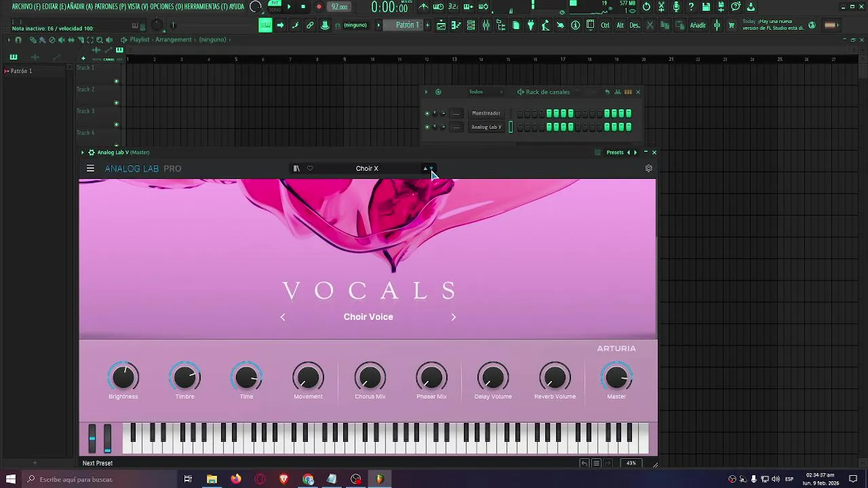Image resolution: width=868 pixels, height=488 pixels.
Task: Click the Brightness knob
Action: click(123, 377)
